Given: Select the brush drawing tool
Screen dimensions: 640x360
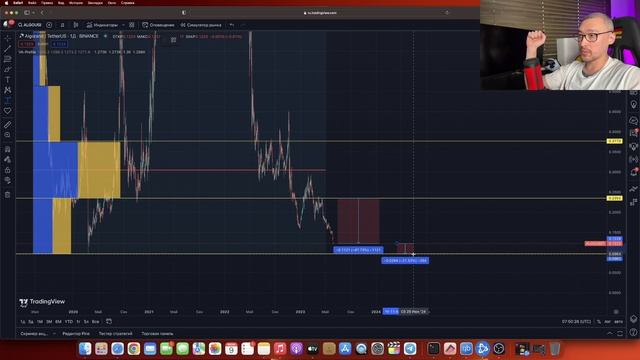Looking at the screenshot, I should [7, 69].
